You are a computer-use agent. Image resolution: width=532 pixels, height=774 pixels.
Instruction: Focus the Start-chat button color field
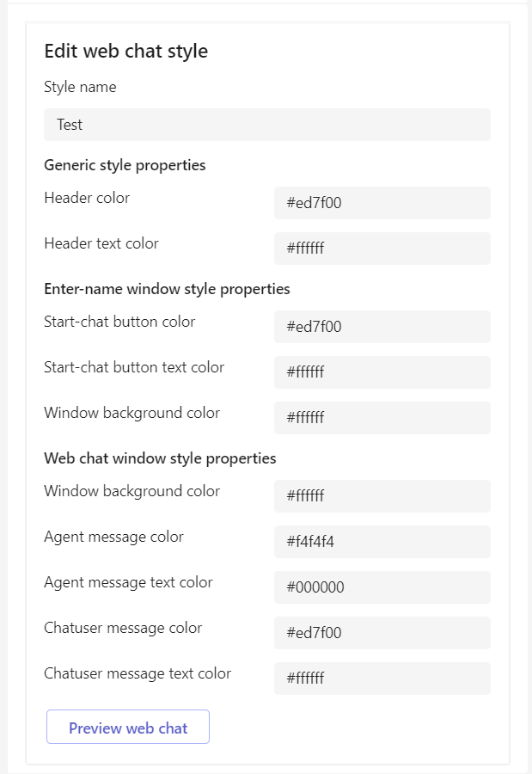coord(382,327)
